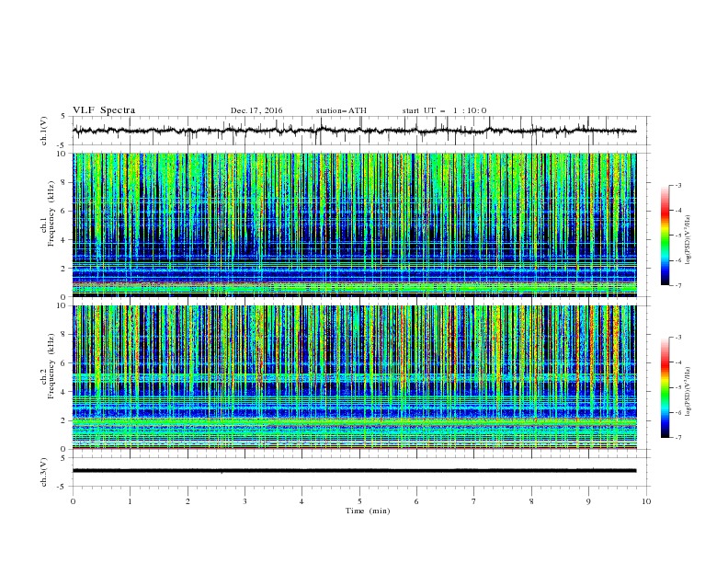Click the "3" tick label on Time axis

(x=245, y=501)
